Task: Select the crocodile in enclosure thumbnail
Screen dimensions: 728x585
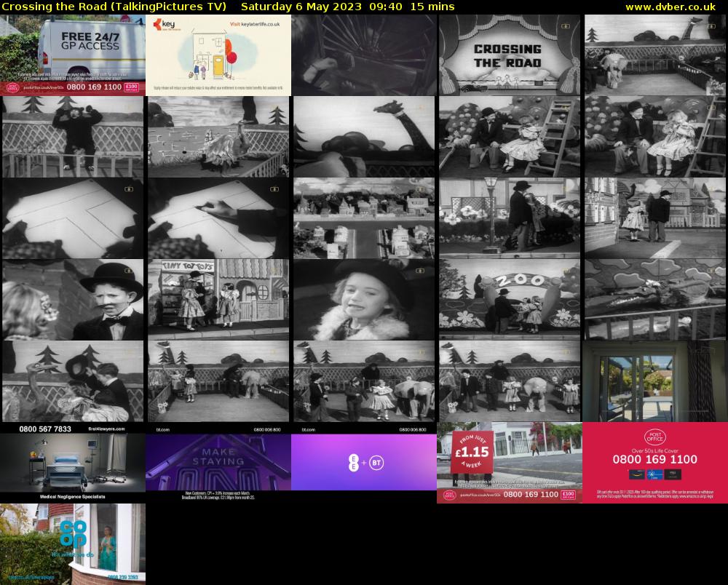Action: click(x=655, y=300)
